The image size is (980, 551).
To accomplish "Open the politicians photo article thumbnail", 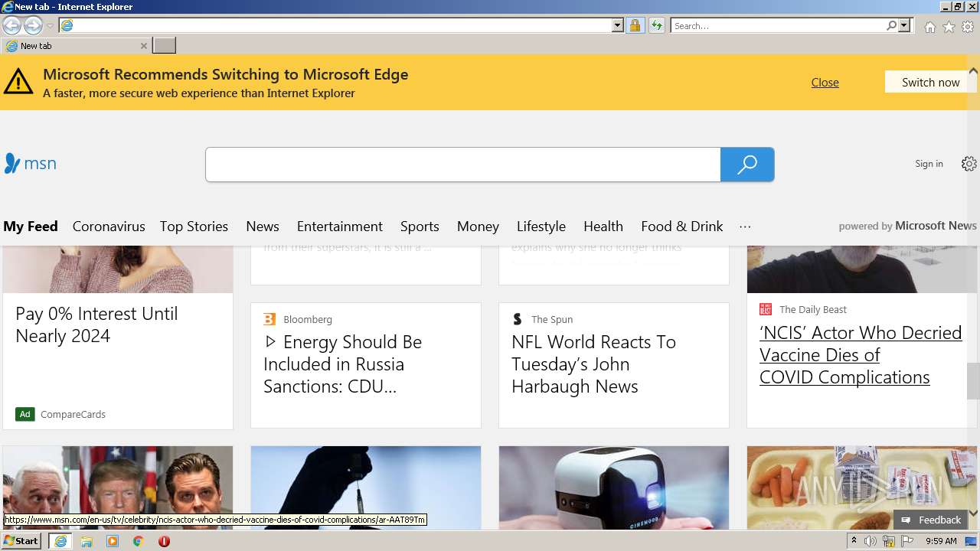I will click(x=118, y=487).
